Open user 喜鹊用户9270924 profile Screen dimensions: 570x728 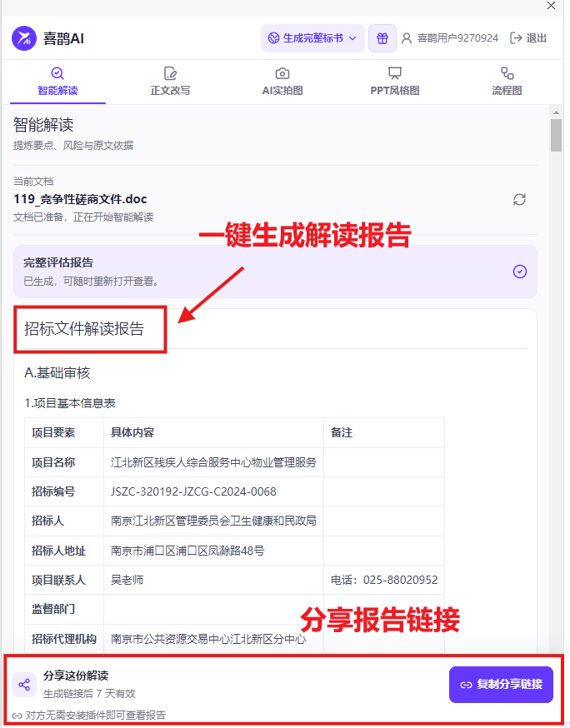click(457, 38)
